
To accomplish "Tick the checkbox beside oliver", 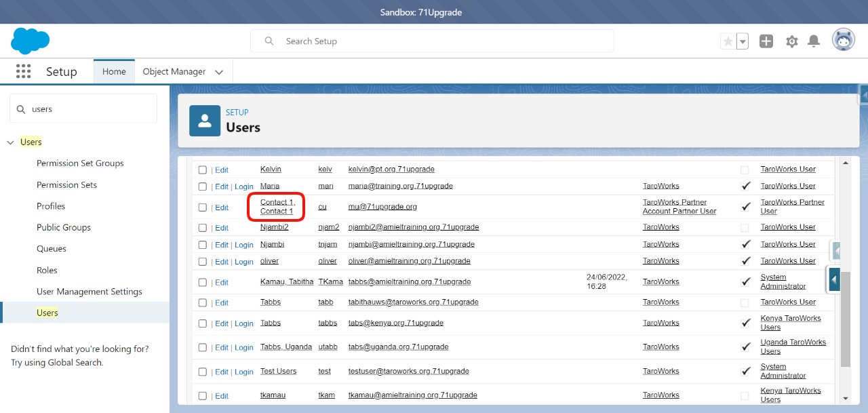I will (x=203, y=262).
